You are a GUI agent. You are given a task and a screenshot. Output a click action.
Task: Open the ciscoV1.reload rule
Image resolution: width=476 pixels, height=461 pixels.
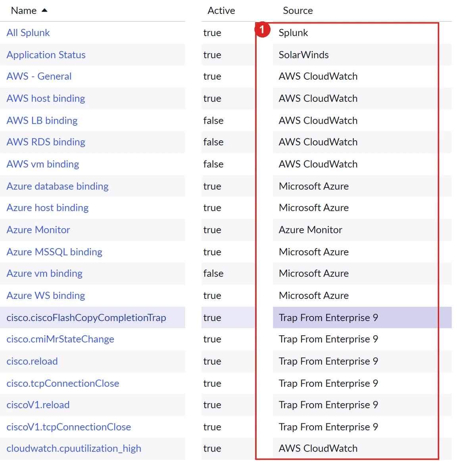(38, 405)
